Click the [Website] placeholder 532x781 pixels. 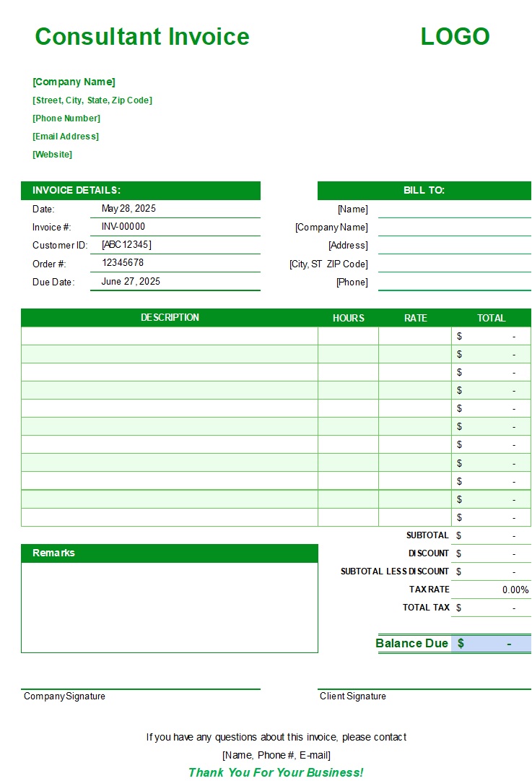(52, 155)
